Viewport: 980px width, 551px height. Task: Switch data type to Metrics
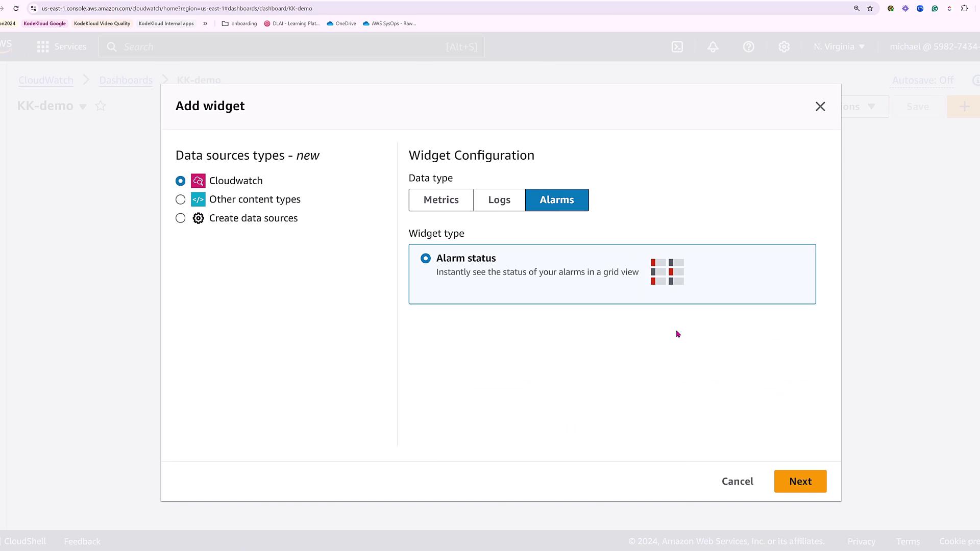click(441, 200)
